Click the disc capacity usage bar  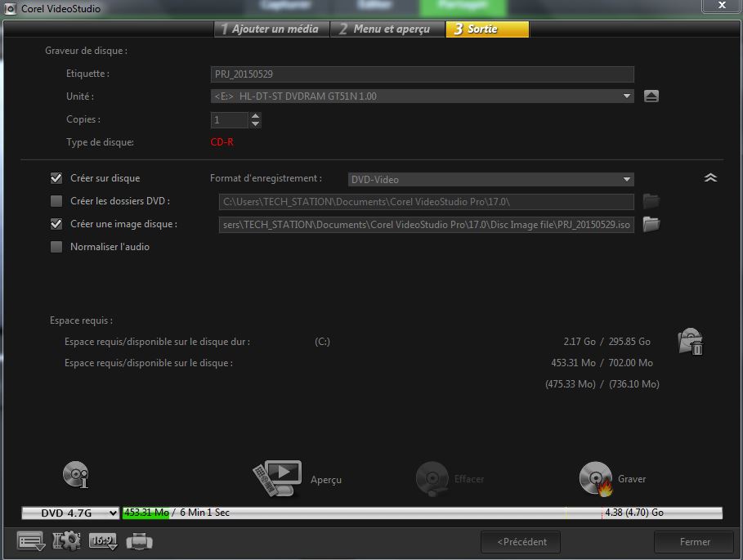click(x=423, y=513)
